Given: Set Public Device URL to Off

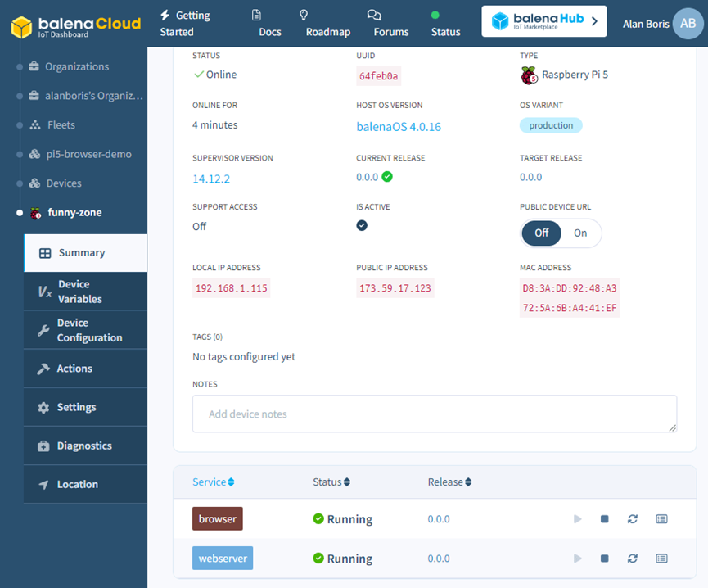Looking at the screenshot, I should (x=541, y=233).
